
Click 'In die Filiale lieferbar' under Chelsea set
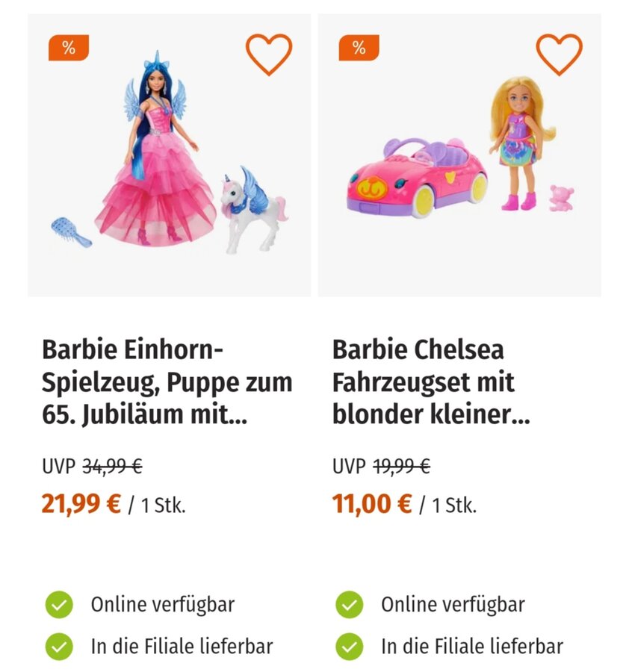pos(471,646)
